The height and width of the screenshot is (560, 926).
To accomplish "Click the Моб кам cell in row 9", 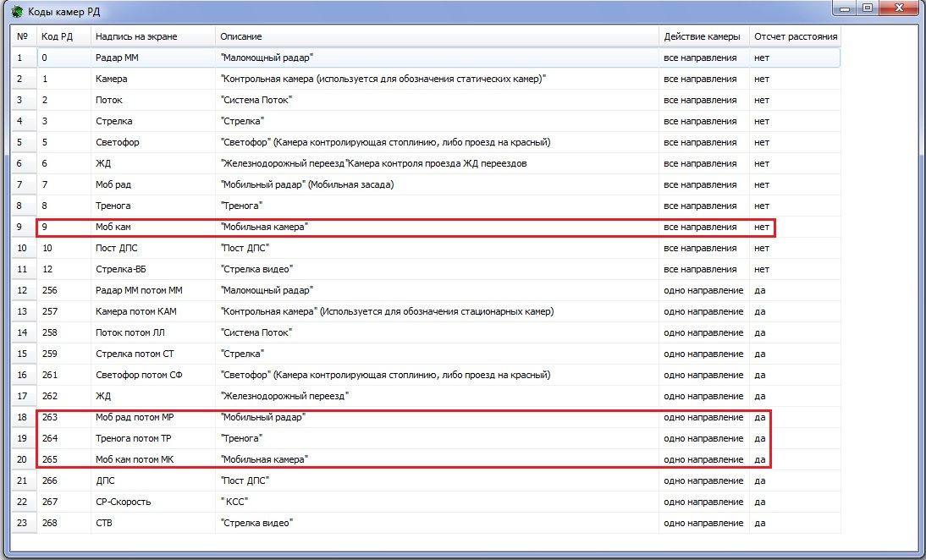I will click(x=153, y=228).
